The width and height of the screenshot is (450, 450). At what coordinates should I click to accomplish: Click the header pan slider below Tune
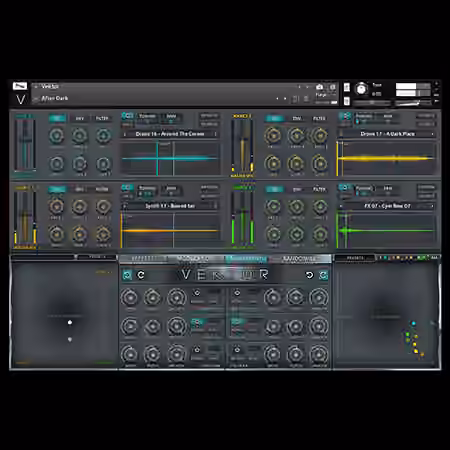coord(371,102)
